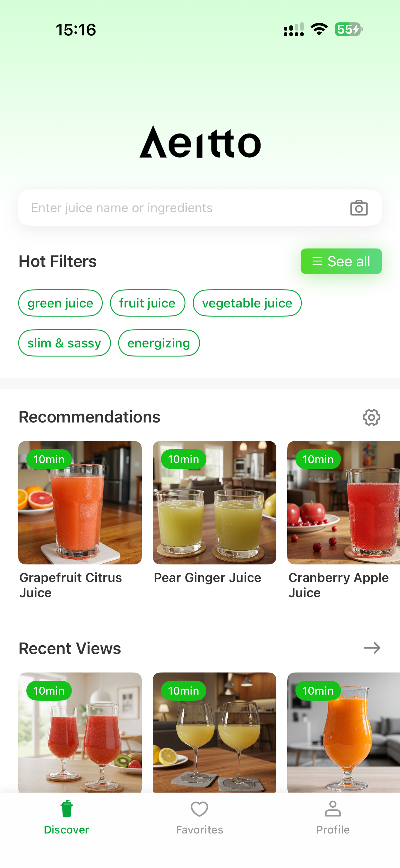Tap the Profile person icon
This screenshot has width=400, height=868.
point(333,809)
